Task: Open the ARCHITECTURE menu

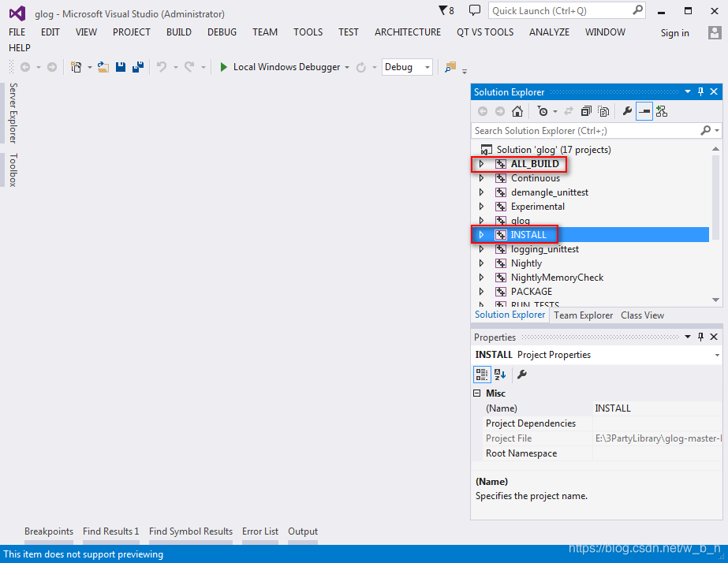Action: pyautogui.click(x=408, y=32)
